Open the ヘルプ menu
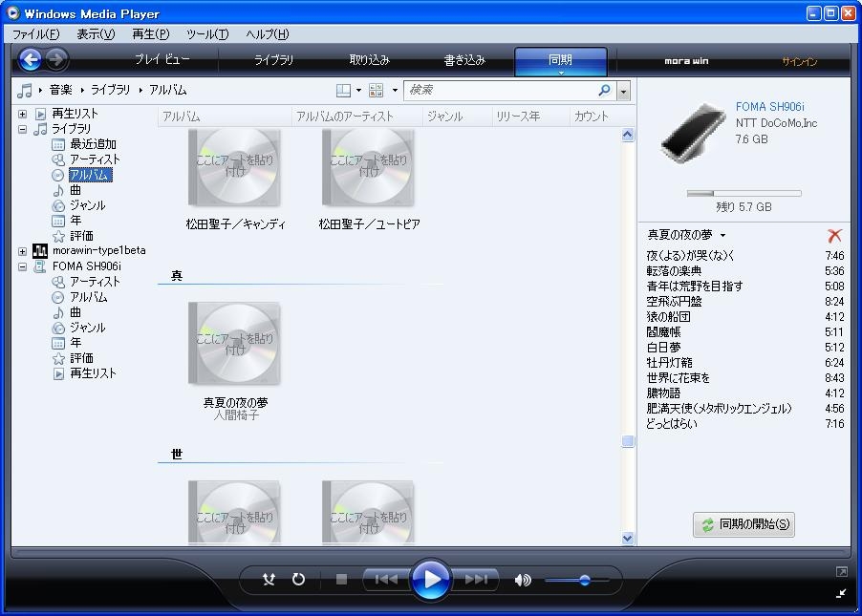862x616 pixels. [268, 34]
